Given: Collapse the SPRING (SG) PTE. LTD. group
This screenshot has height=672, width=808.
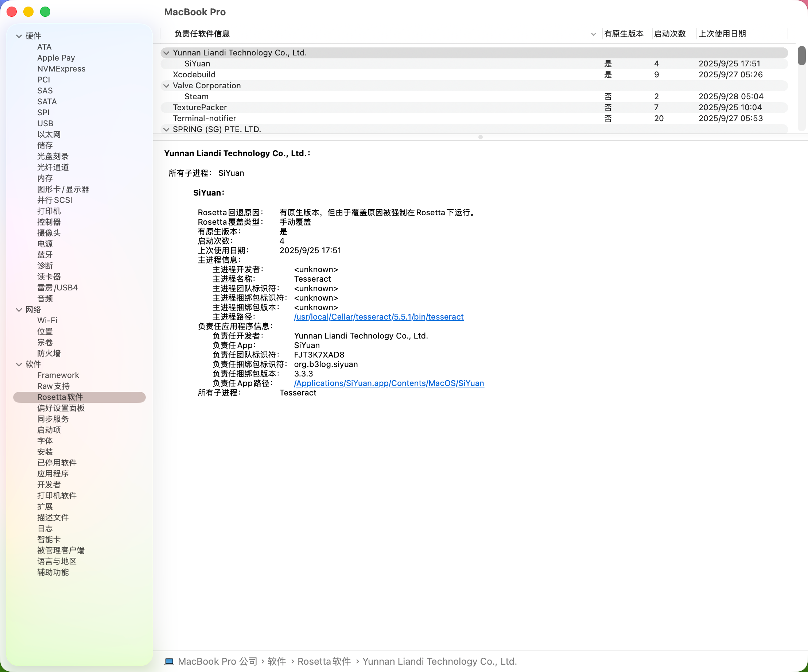Looking at the screenshot, I should (166, 129).
